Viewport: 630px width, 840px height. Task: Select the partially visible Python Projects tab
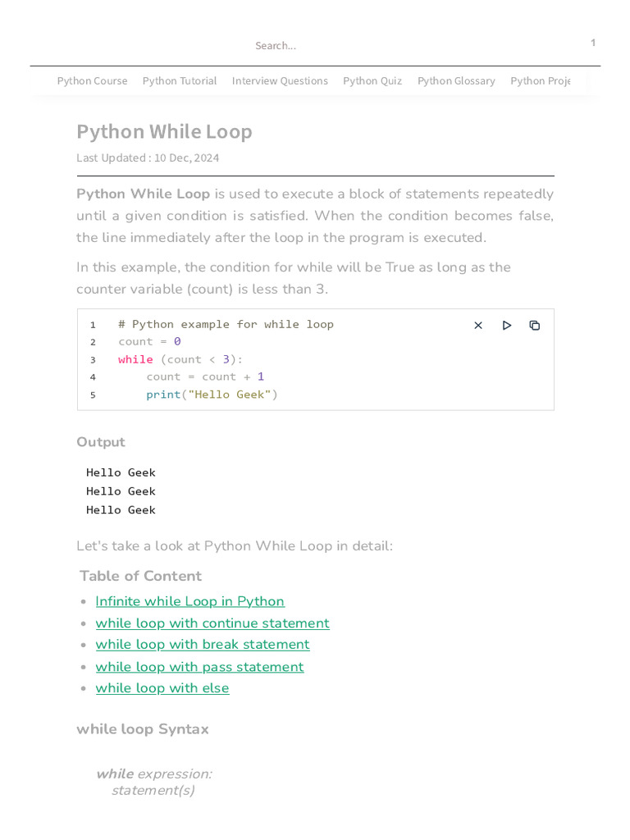[540, 81]
